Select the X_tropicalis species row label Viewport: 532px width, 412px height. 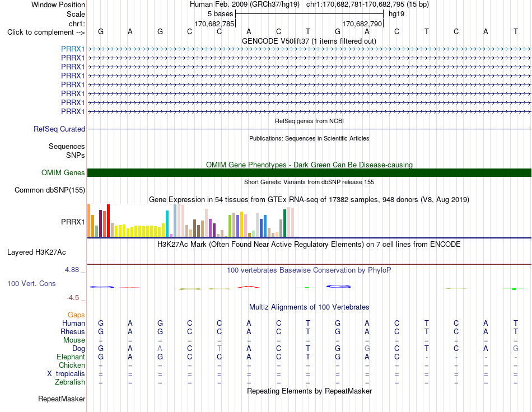66,374
